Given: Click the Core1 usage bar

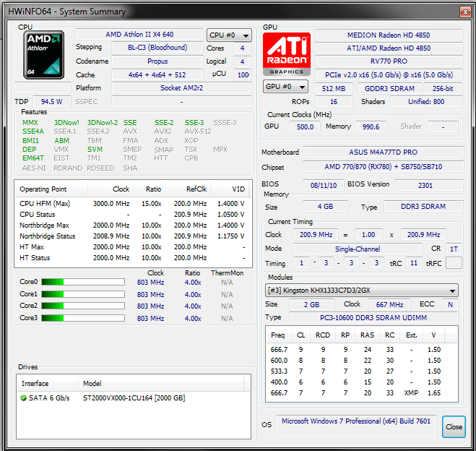Looking at the screenshot, I should 83,294.
